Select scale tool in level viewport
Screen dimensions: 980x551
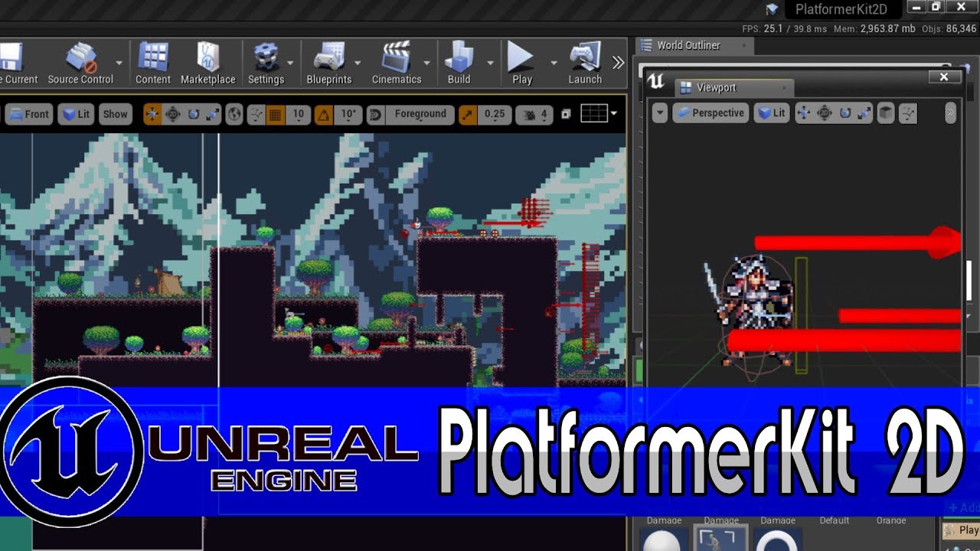pos(212,114)
